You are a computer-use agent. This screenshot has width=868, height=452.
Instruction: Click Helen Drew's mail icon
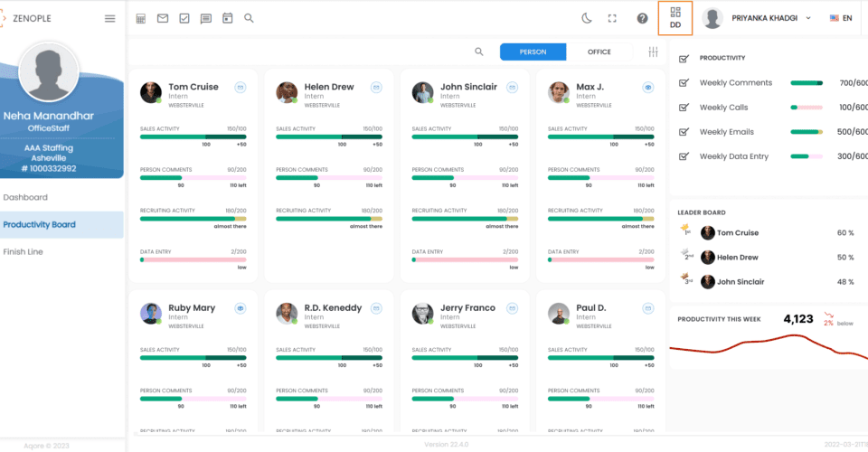coord(376,88)
